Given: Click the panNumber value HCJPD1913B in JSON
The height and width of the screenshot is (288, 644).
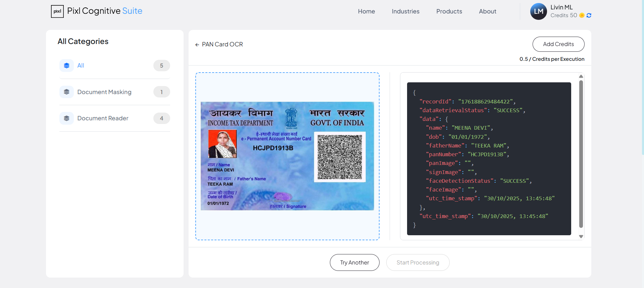Looking at the screenshot, I should coord(487,155).
